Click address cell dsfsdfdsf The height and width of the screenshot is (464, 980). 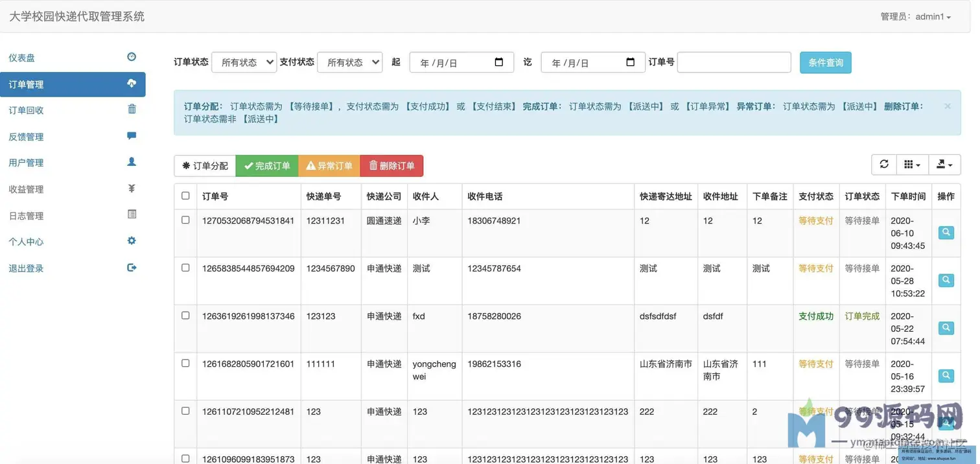point(658,316)
